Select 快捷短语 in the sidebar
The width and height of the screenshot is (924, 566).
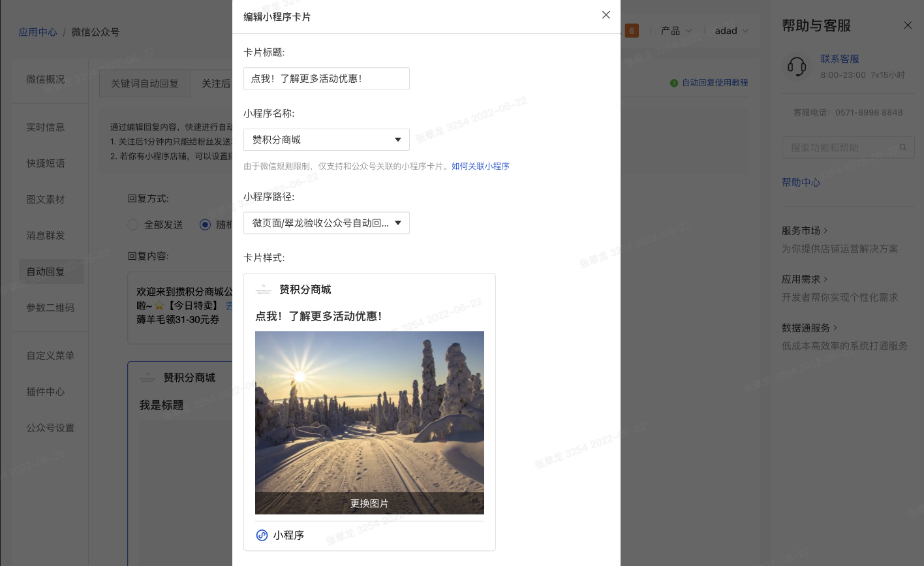tap(46, 163)
